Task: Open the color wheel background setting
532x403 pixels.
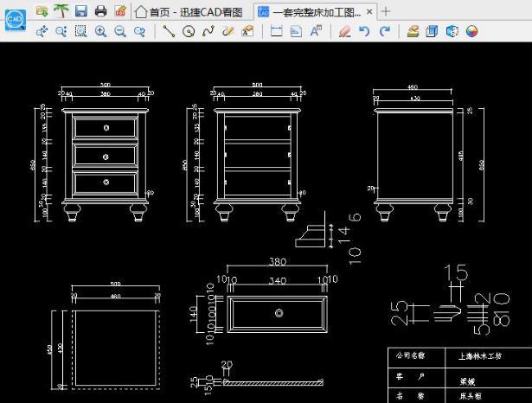Action: 472,31
